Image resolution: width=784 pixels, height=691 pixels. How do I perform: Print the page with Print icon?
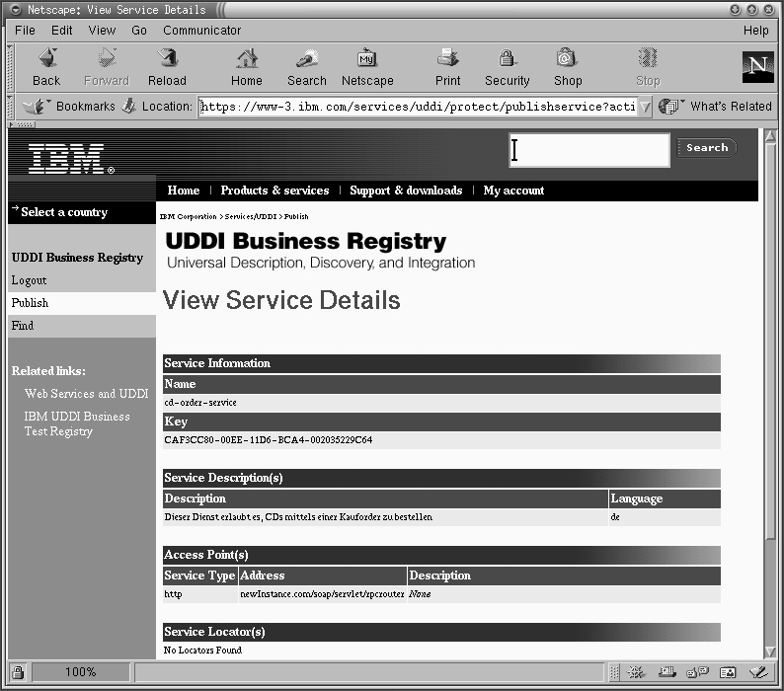click(447, 58)
